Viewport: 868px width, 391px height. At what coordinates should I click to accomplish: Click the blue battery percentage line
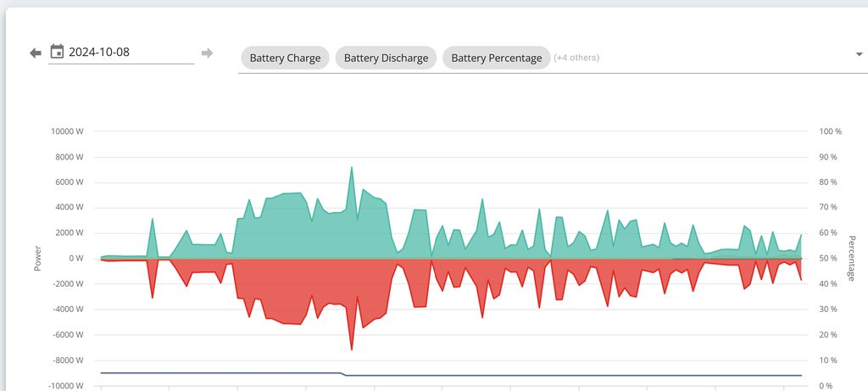(212, 372)
